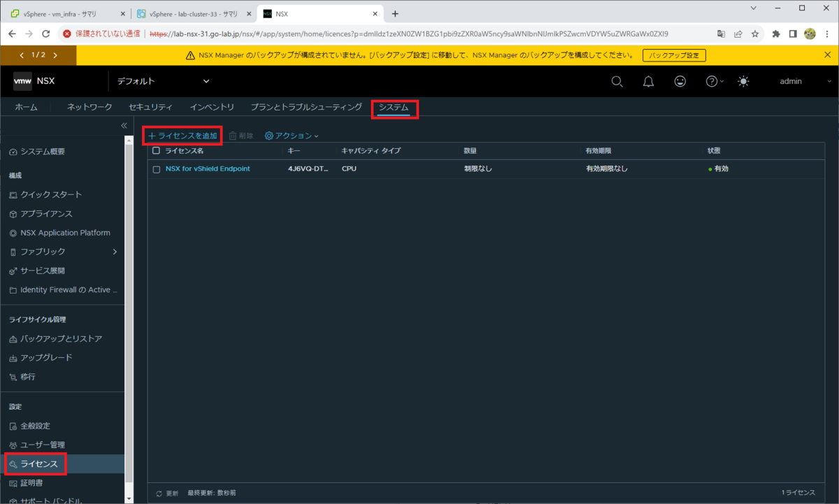
Task: Open the browser three-dot menu
Action: (x=827, y=33)
